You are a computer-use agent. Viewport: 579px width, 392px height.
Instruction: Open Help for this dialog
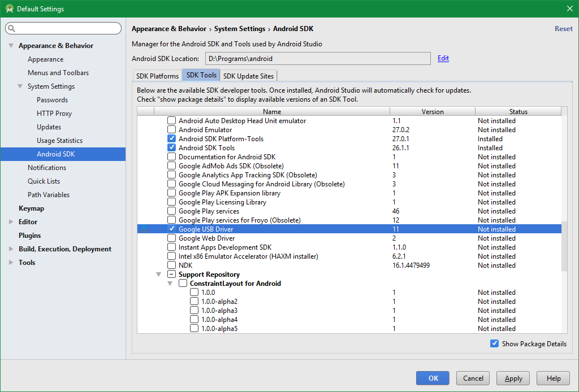click(554, 378)
